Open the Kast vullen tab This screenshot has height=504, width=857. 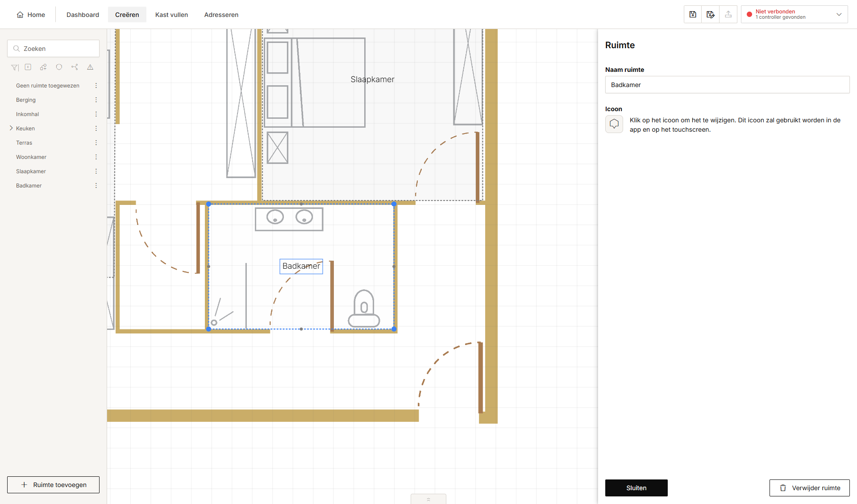(172, 15)
